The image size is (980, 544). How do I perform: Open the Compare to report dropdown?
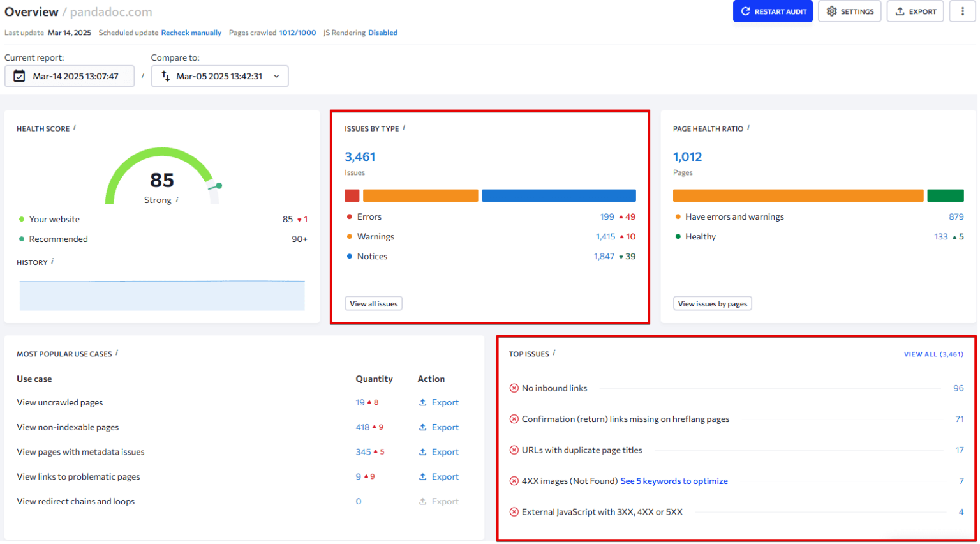tap(276, 76)
